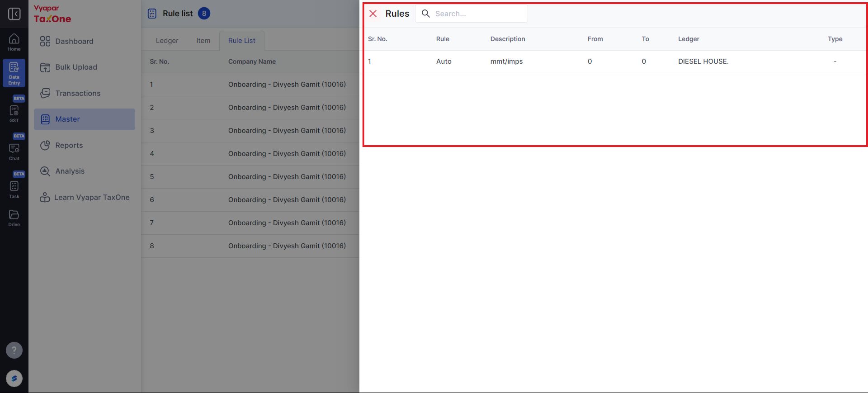868x393 pixels.
Task: Select company row with Sr. No. 1
Action: click(250, 85)
